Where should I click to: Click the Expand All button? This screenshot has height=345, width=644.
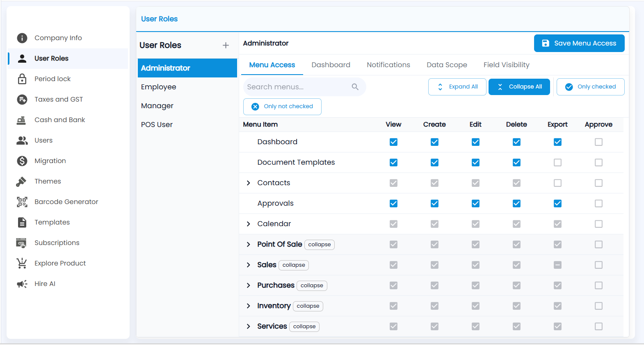[457, 87]
